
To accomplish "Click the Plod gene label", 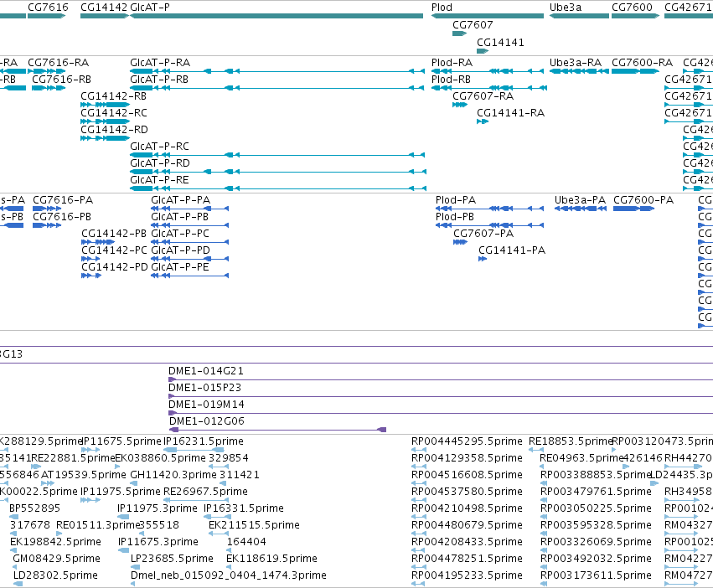I will (x=442, y=8).
